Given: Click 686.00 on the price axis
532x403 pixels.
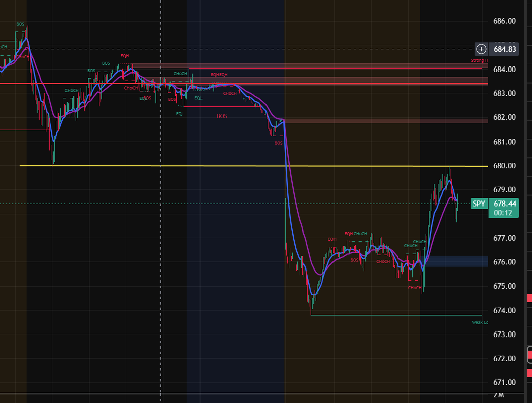Looking at the screenshot, I should (x=504, y=21).
